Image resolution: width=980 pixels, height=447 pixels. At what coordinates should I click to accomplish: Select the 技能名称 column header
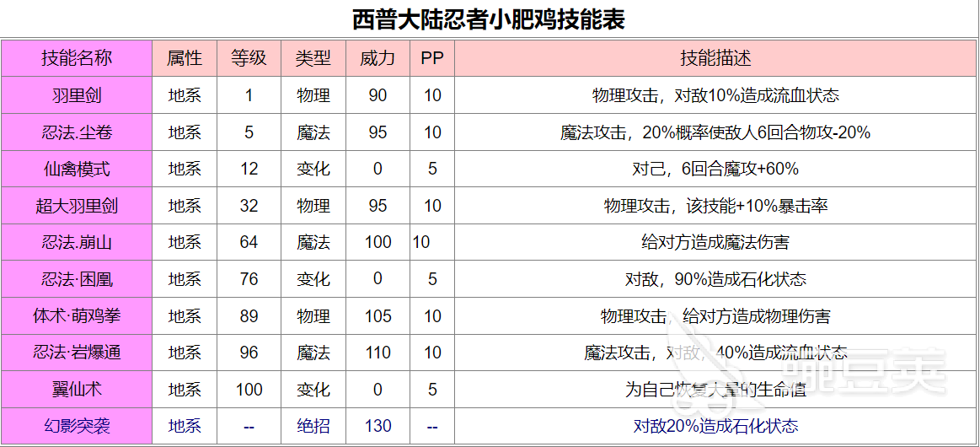point(77,59)
